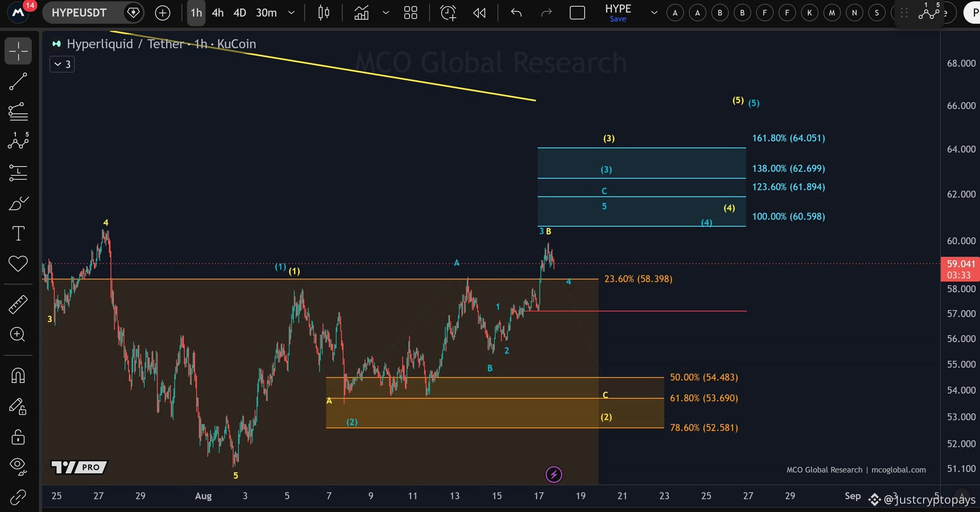Viewport: 980px width, 512px height.
Task: Select the forecasting and position tool
Action: point(18,173)
